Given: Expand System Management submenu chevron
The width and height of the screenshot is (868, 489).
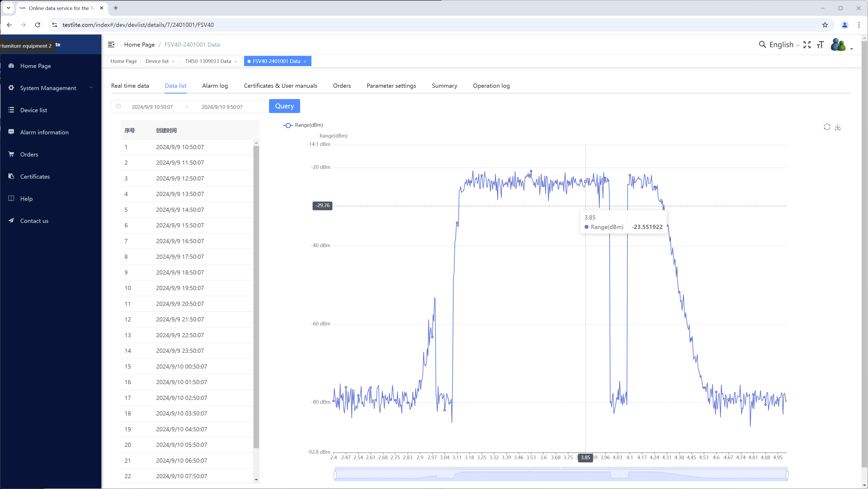Looking at the screenshot, I should coord(91,88).
